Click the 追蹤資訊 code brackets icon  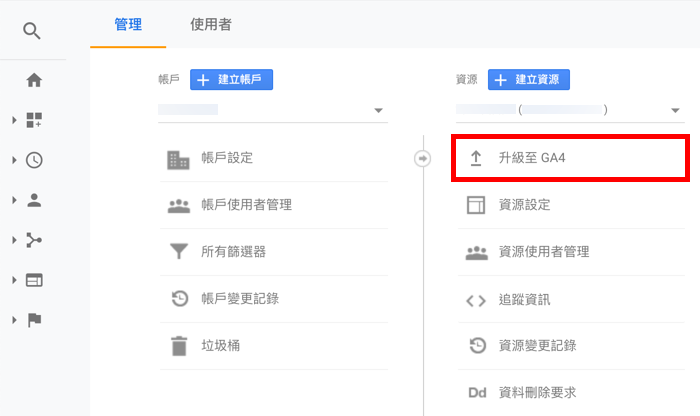coord(476,301)
